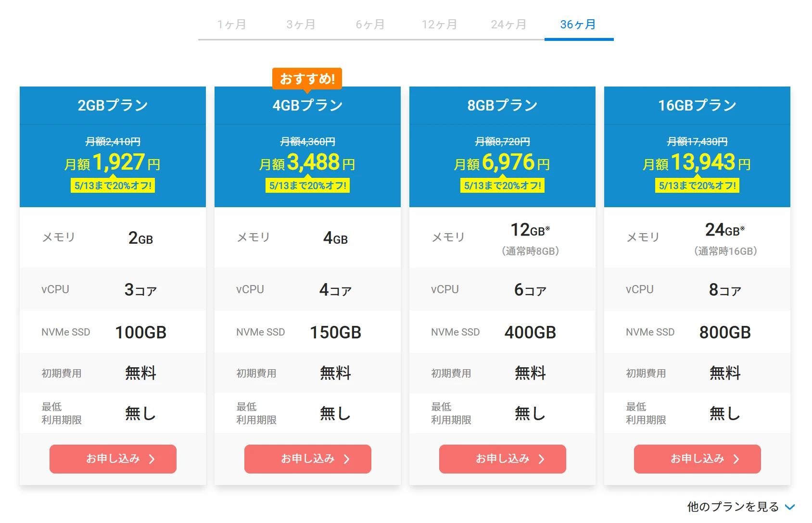The height and width of the screenshot is (523, 812).
Task: Click the 月額6,976円 price
Action: [x=502, y=162]
